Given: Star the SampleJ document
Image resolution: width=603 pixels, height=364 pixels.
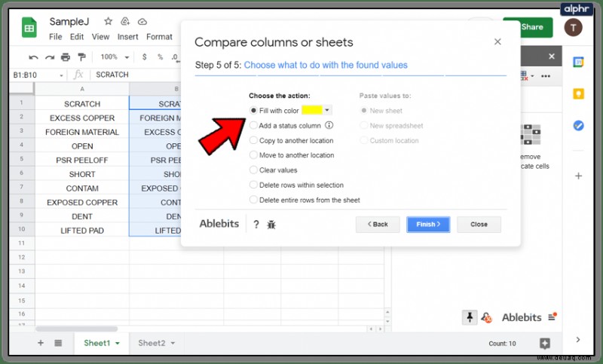Looking at the screenshot, I should [108, 22].
